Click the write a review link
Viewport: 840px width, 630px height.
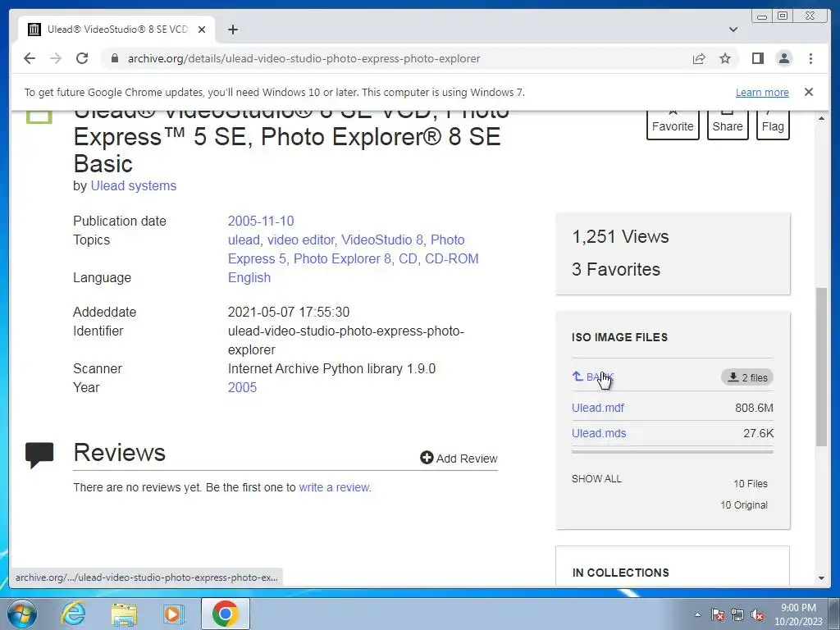[x=334, y=487]
